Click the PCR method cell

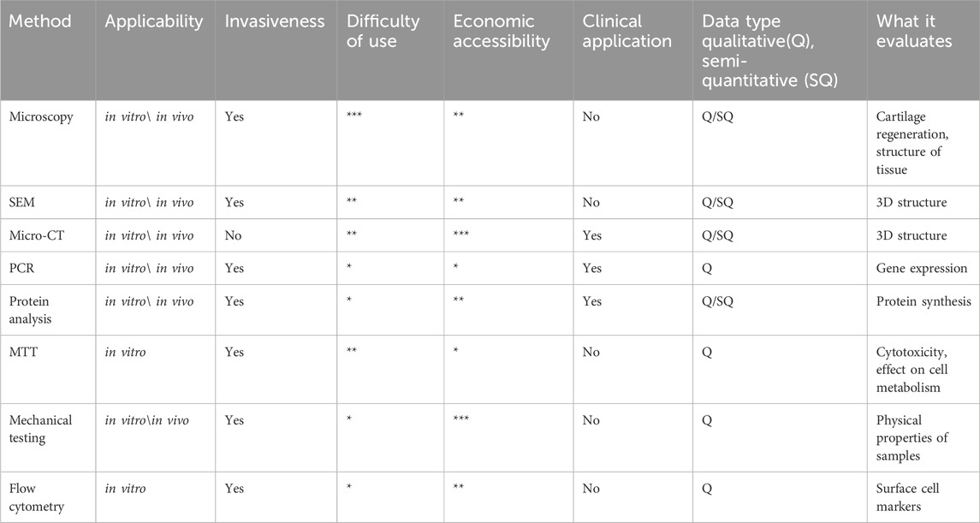click(x=21, y=268)
